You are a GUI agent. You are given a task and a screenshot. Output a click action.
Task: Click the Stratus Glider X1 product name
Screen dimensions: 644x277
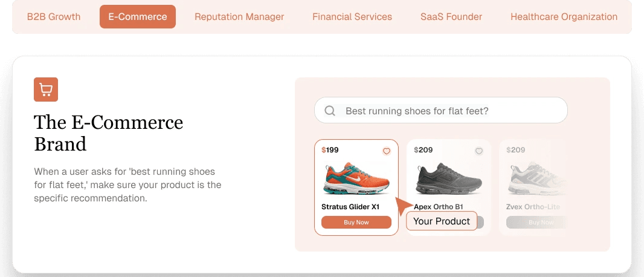click(350, 207)
